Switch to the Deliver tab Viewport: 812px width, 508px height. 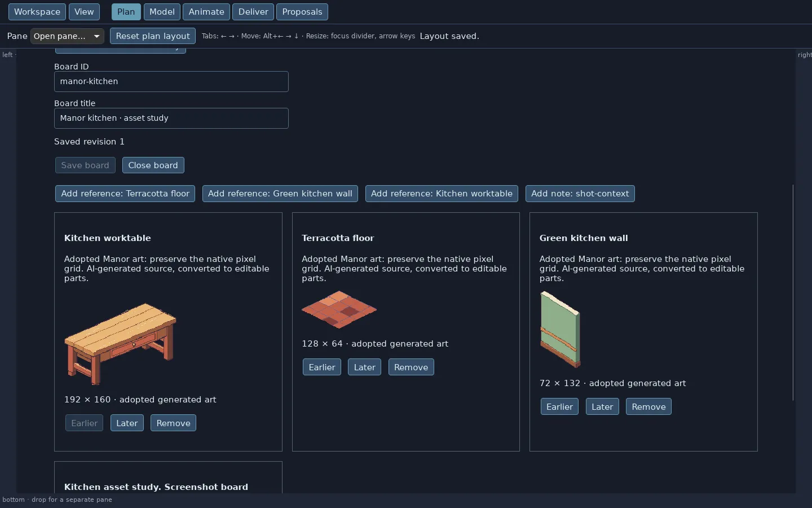253,12
